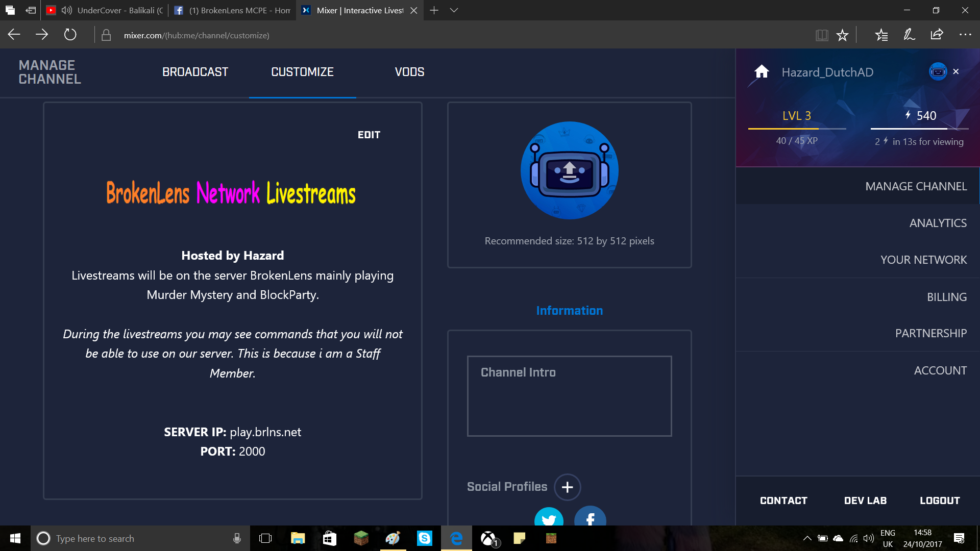Open the Twitter social profile icon
Viewport: 980px width, 551px height.
pos(549,517)
